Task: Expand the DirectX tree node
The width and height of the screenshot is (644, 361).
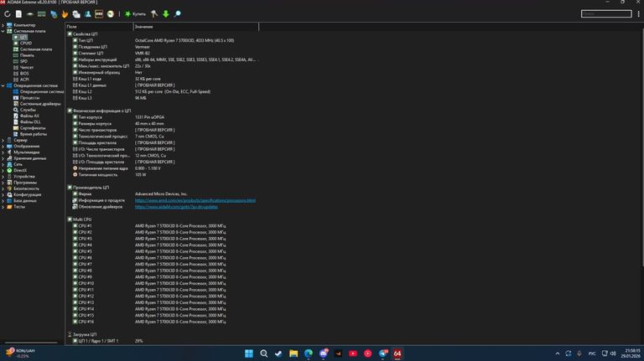Action: pyautogui.click(x=3, y=171)
